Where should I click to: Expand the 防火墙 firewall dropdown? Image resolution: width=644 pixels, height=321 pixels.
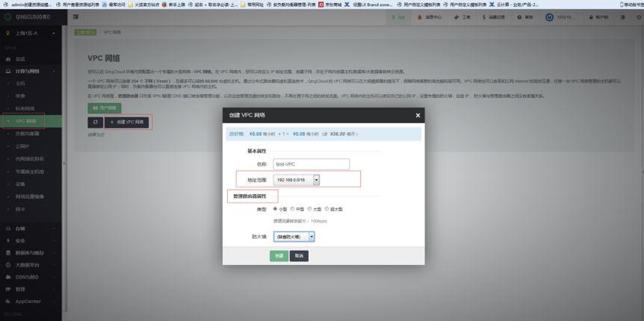pos(312,237)
